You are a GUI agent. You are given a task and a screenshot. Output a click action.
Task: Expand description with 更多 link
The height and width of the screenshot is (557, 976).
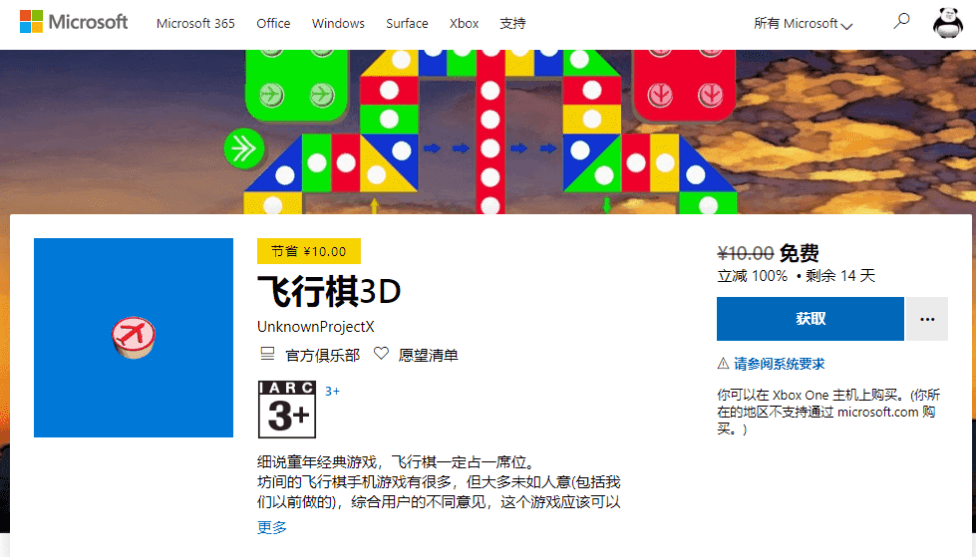click(272, 527)
